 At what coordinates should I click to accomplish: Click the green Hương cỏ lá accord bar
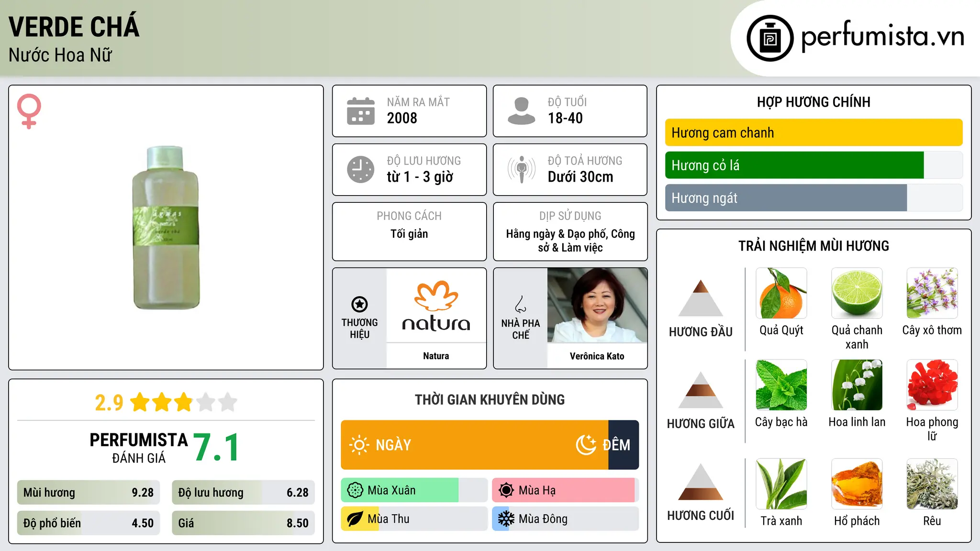pos(794,165)
